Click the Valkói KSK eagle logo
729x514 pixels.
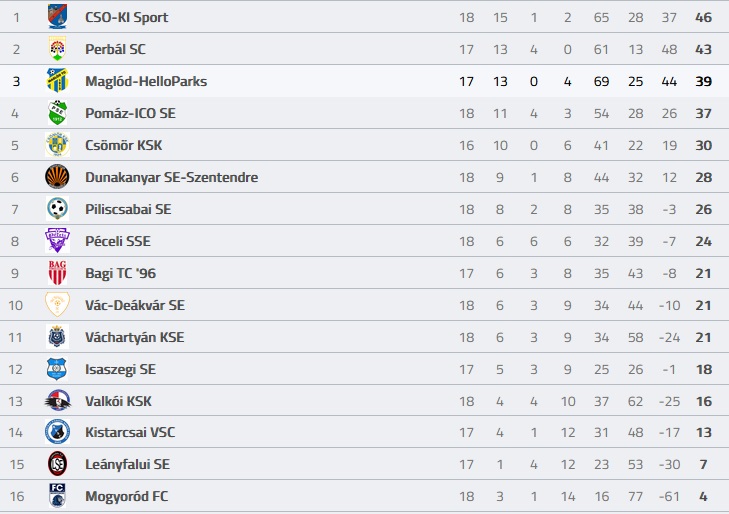pos(57,401)
